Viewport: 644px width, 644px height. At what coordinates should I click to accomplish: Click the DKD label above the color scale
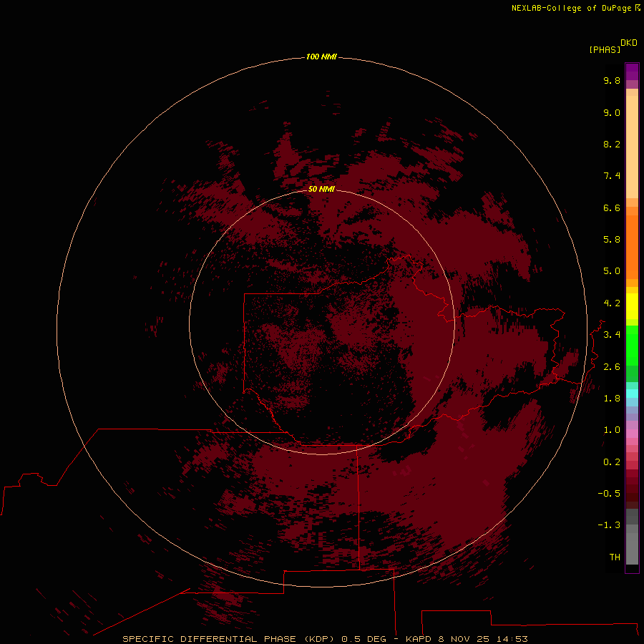pos(629,42)
